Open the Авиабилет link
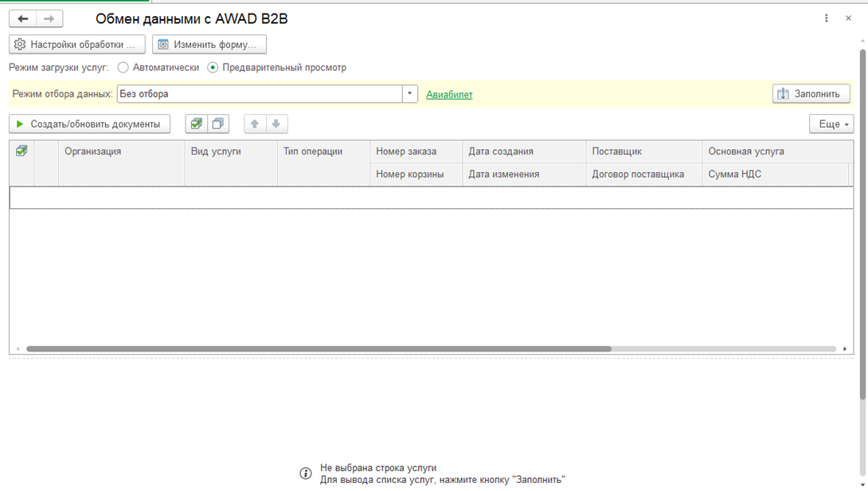Image resolution: width=868 pixels, height=491 pixels. point(449,94)
